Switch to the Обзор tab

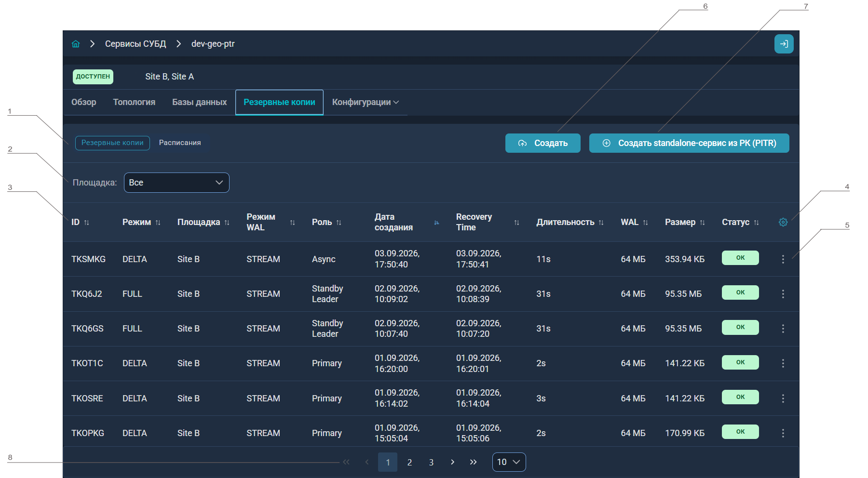[x=84, y=102]
